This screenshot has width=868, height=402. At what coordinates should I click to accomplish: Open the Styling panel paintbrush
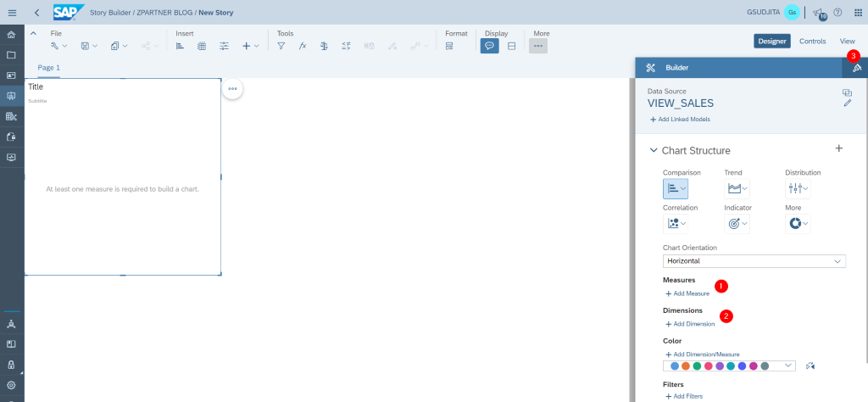click(x=857, y=68)
